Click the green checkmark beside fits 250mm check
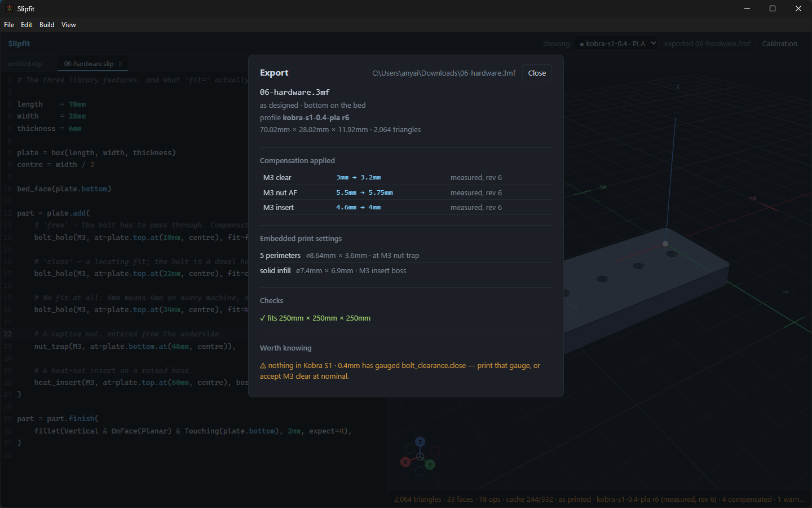812x508 pixels. pyautogui.click(x=263, y=318)
